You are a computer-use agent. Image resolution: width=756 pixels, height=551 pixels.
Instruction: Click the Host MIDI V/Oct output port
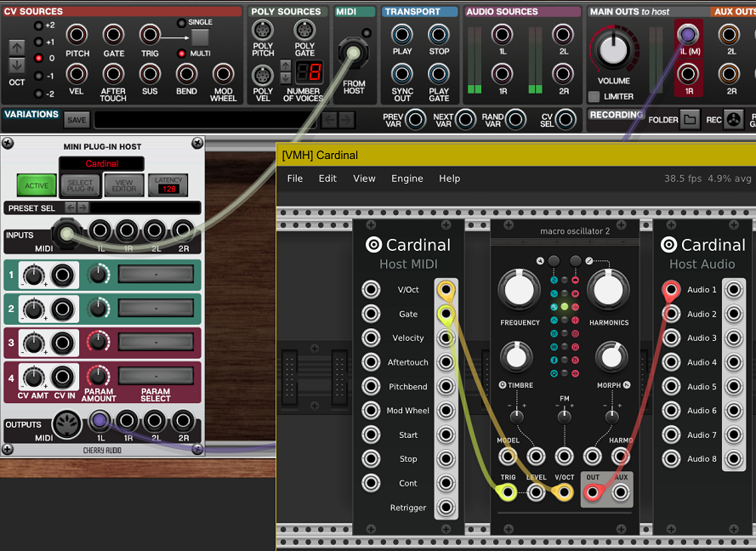tap(446, 290)
